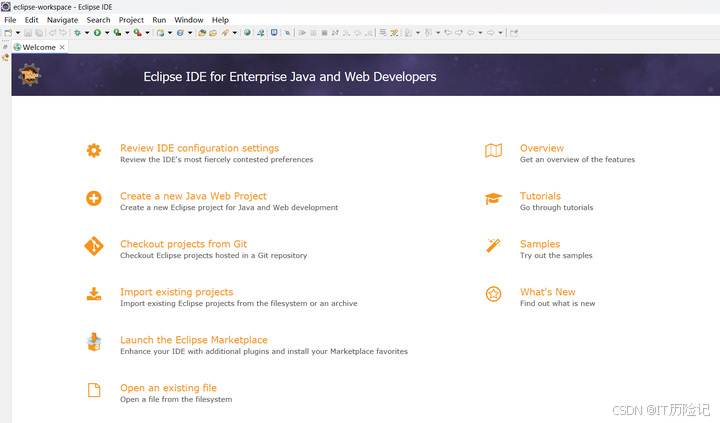Expand the Forward navigation dropdown arrow
The image size is (720, 423).
click(x=501, y=33)
